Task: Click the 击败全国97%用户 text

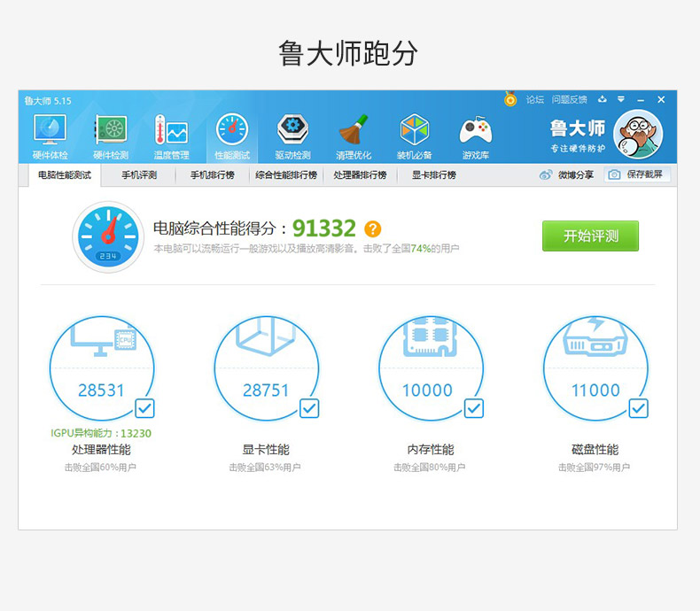Action: coord(595,468)
